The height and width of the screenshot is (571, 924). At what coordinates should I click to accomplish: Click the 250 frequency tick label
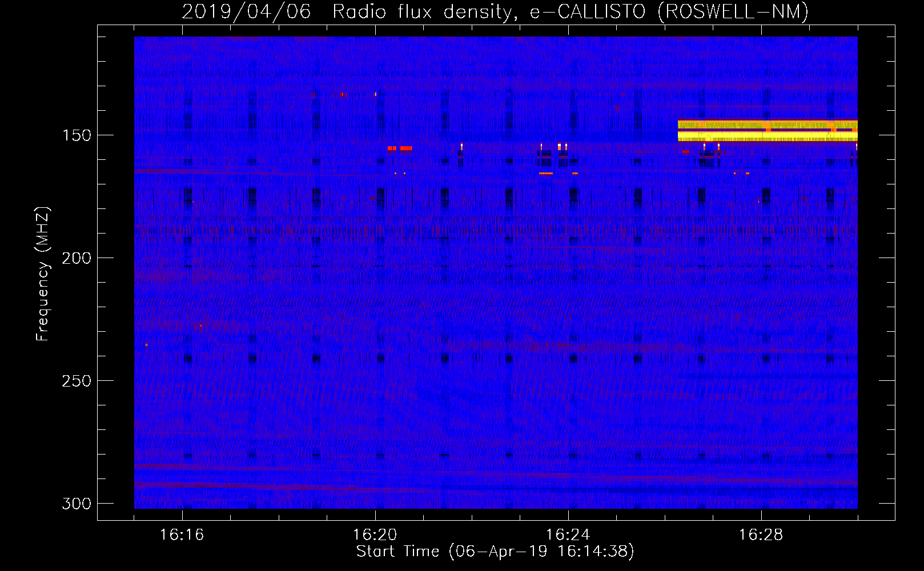pos(77,381)
